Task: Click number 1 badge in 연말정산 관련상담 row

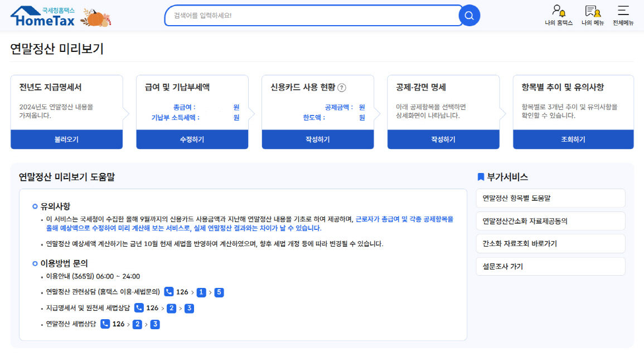Action: (201, 292)
